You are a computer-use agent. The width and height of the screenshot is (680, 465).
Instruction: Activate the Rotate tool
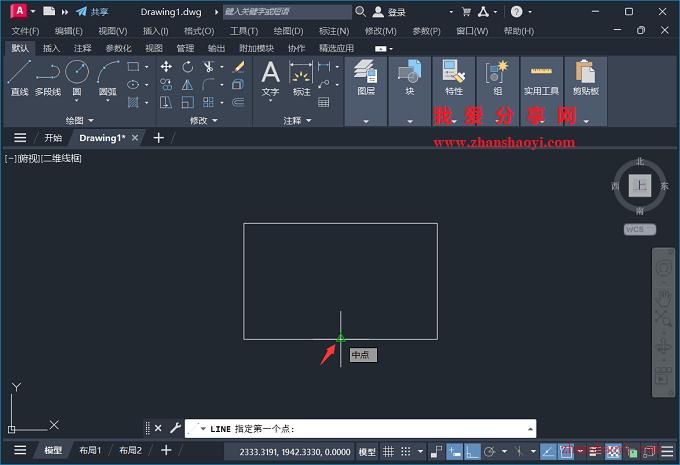tap(187, 66)
